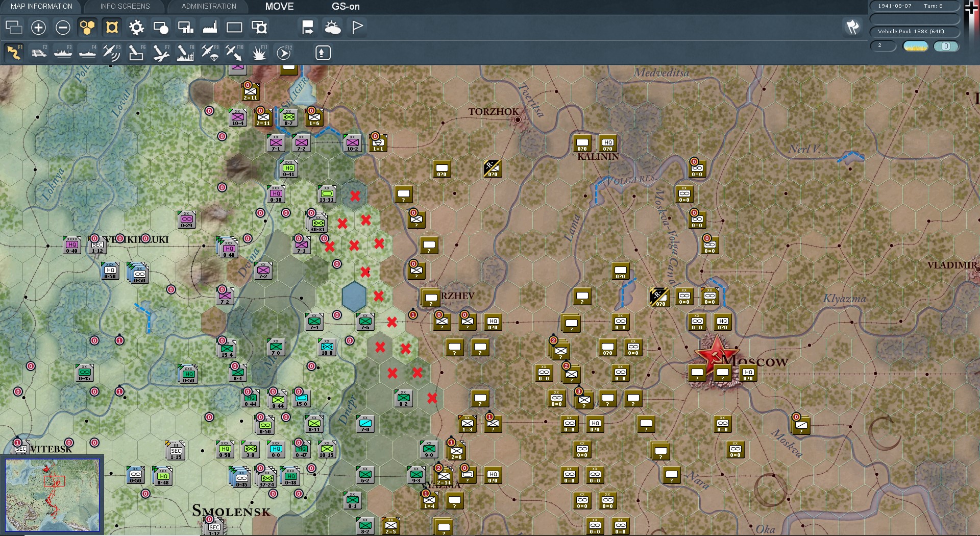Select the HQ unit labeled 0-41
This screenshot has width=980, height=536.
click(289, 168)
